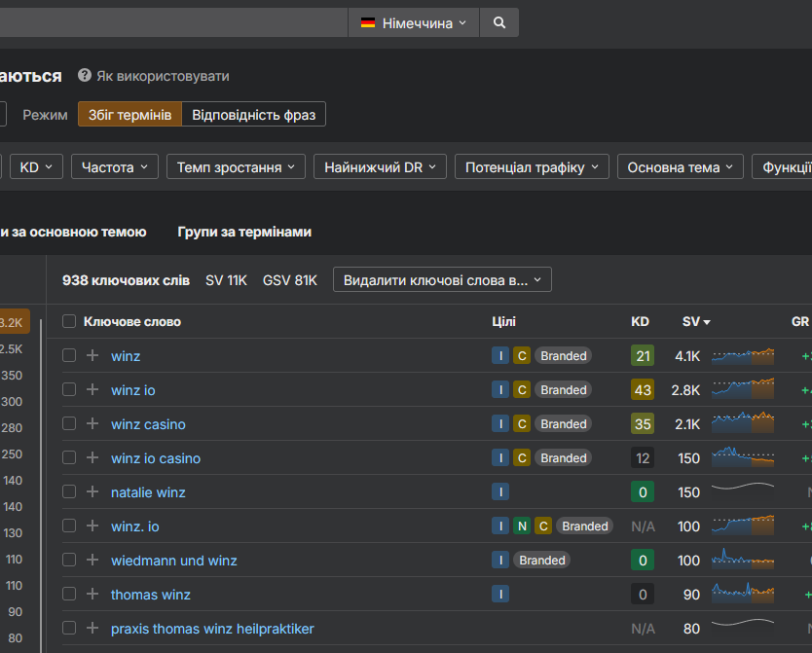Add 'winz io' keyword with its plus icon
The image size is (812, 653).
coord(92,389)
